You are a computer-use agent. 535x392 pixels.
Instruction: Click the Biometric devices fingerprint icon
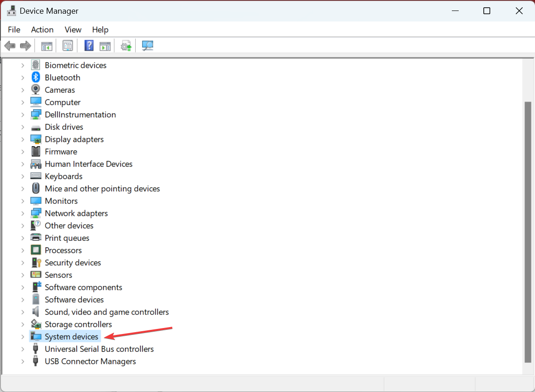[36, 65]
